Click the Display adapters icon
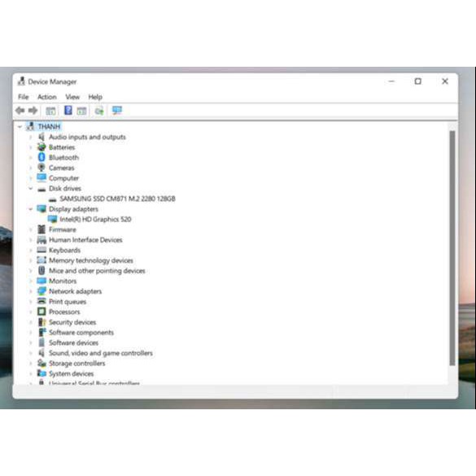Viewport: 476px width, 476px height. pyautogui.click(x=41, y=208)
